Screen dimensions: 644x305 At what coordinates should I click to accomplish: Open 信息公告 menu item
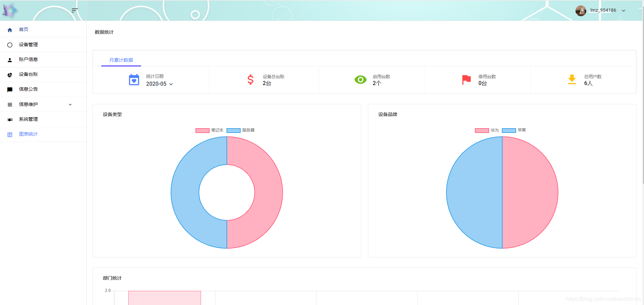click(43, 89)
